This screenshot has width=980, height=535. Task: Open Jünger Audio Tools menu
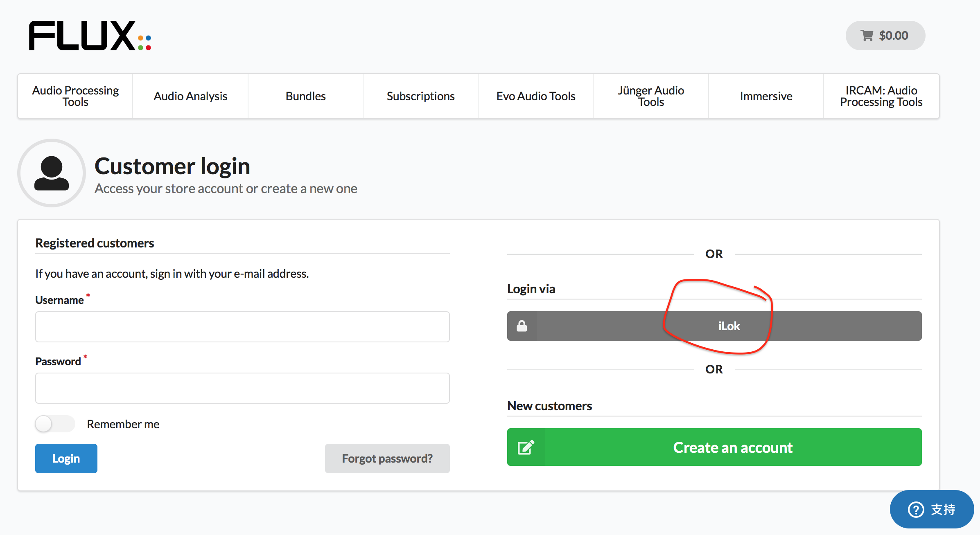coord(651,96)
